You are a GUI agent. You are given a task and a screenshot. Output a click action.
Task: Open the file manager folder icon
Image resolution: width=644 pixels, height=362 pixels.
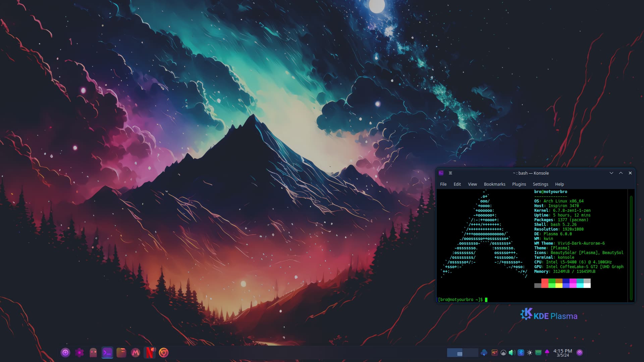(x=121, y=352)
